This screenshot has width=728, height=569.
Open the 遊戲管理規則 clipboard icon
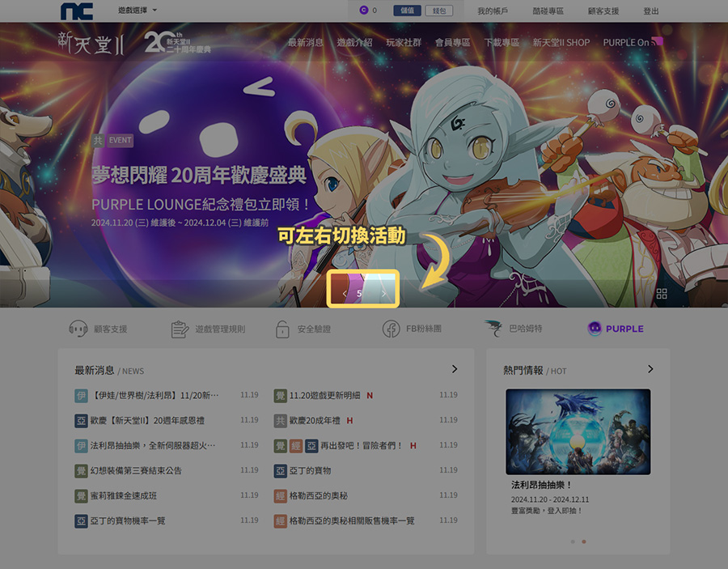[x=180, y=329]
